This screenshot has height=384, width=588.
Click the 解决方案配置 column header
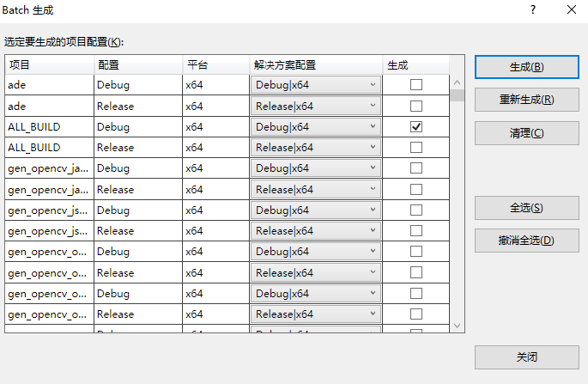(315, 65)
